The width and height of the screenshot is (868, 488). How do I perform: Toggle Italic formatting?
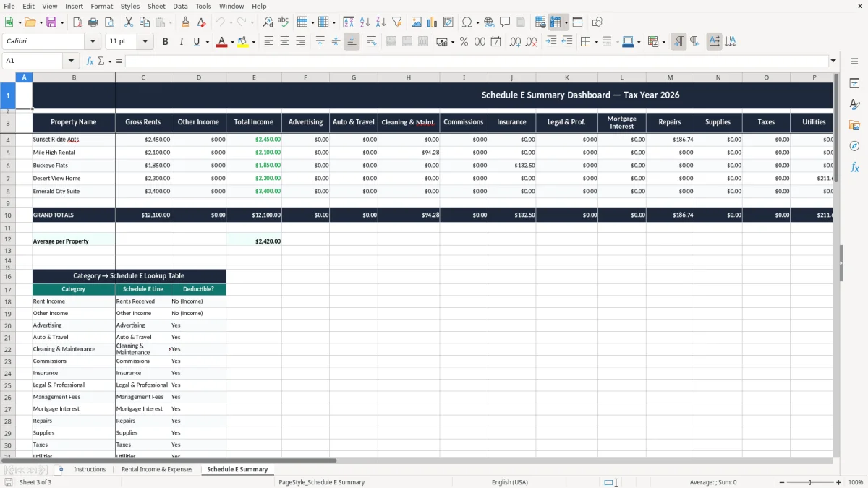point(181,42)
